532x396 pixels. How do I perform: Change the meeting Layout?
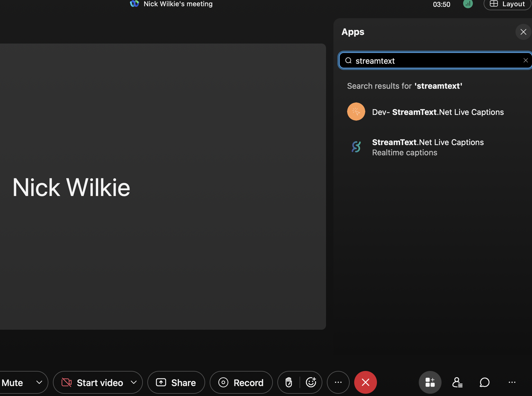(x=507, y=4)
